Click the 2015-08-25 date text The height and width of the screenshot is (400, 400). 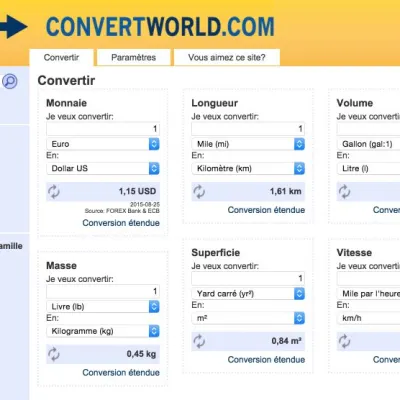click(x=145, y=204)
